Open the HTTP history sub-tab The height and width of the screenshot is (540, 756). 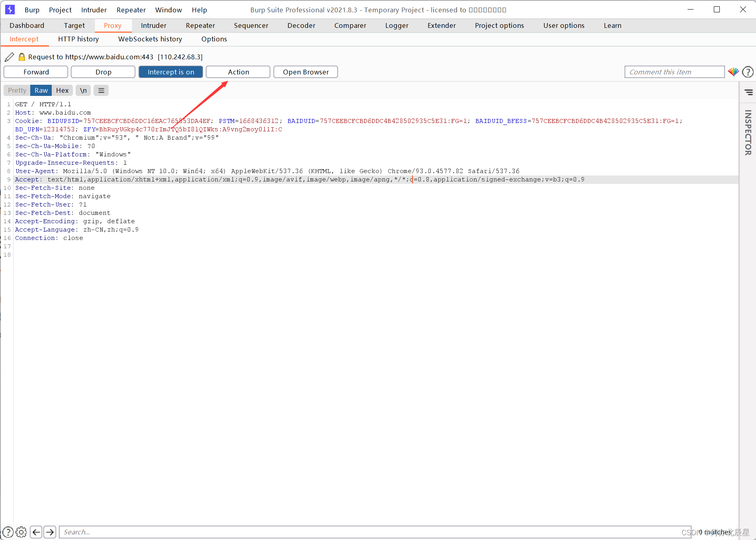[78, 39]
